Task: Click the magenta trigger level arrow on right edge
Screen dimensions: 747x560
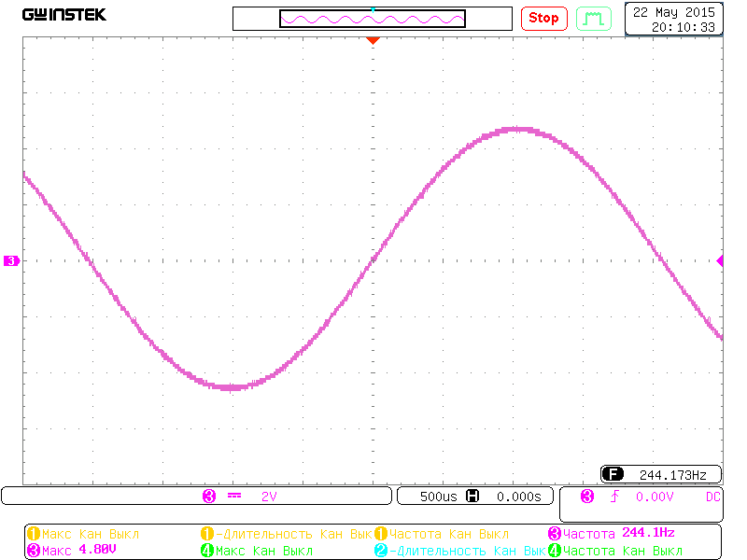Action: click(x=720, y=261)
